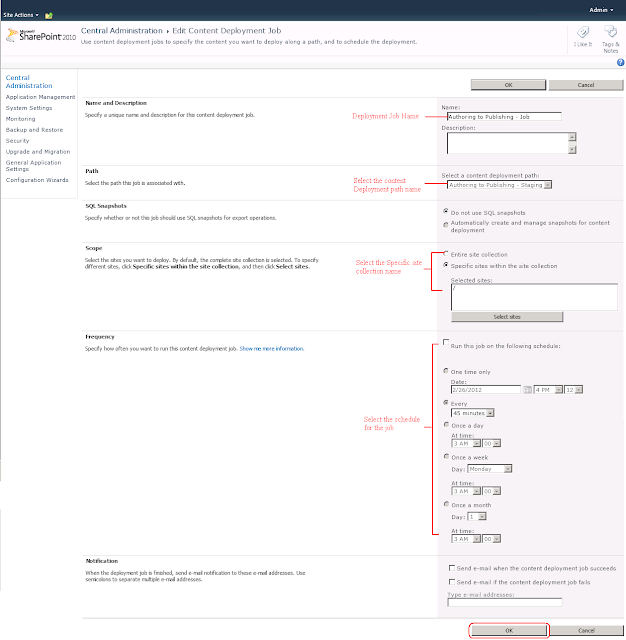Open Once a month hour dropdown
Image resolution: width=626 pixels, height=640 pixels.
[x=466, y=539]
